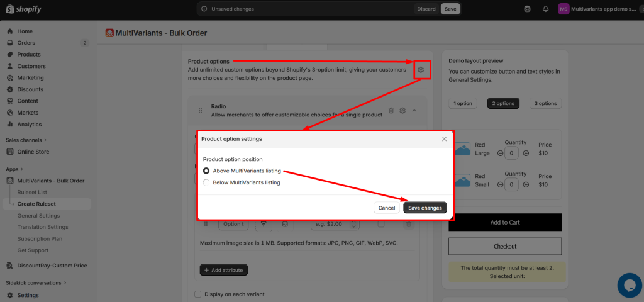Open Product options gear settings

421,70
